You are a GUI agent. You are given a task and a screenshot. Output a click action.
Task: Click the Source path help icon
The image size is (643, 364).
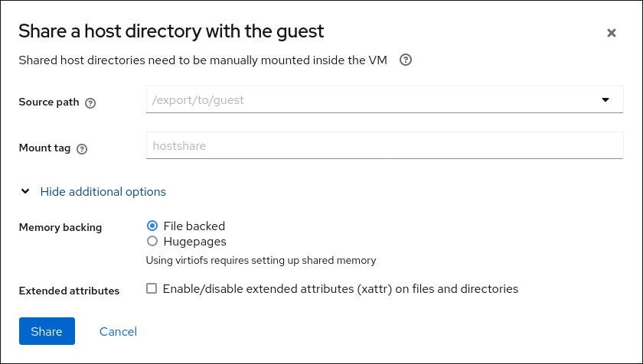90,102
